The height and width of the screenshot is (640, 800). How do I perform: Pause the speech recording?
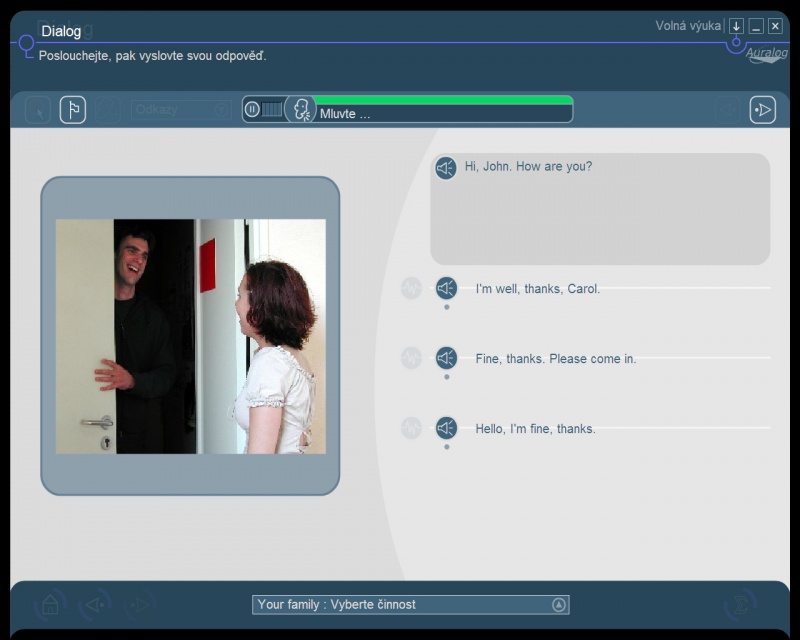pos(252,109)
